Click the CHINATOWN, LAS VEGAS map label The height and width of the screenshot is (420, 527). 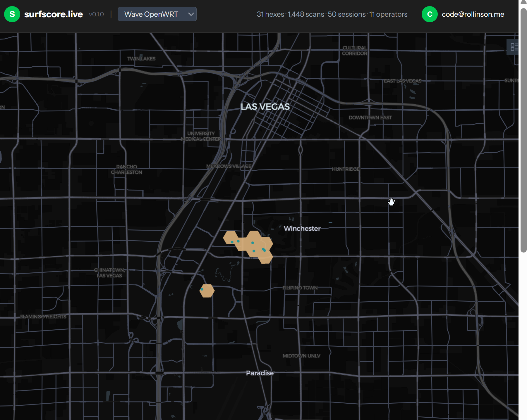109,273
